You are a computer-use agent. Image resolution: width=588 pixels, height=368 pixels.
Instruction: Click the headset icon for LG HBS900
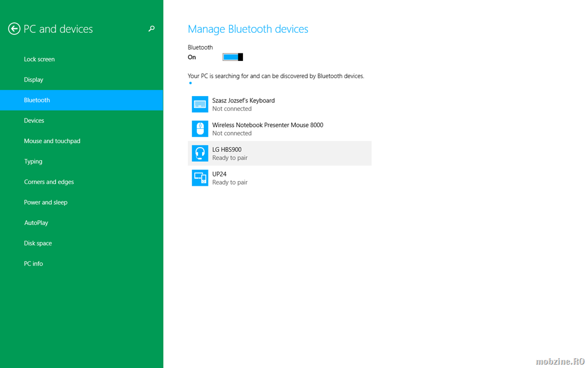pos(200,153)
